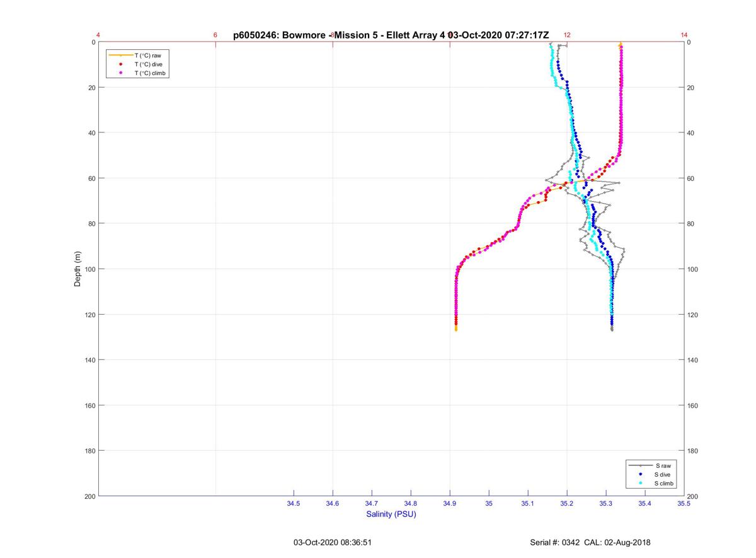Click depth tick 40 on the right axis
Screen dimensions: 756x558
(x=692, y=133)
